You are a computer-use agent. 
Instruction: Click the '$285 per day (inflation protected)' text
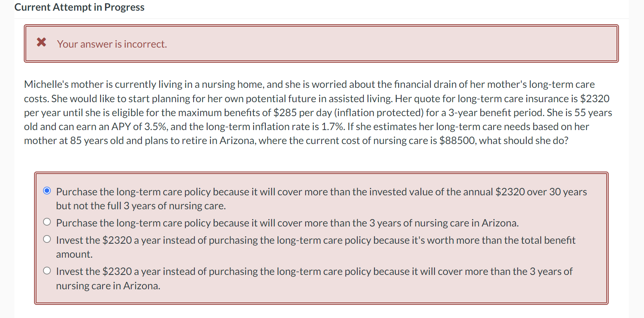348,113
